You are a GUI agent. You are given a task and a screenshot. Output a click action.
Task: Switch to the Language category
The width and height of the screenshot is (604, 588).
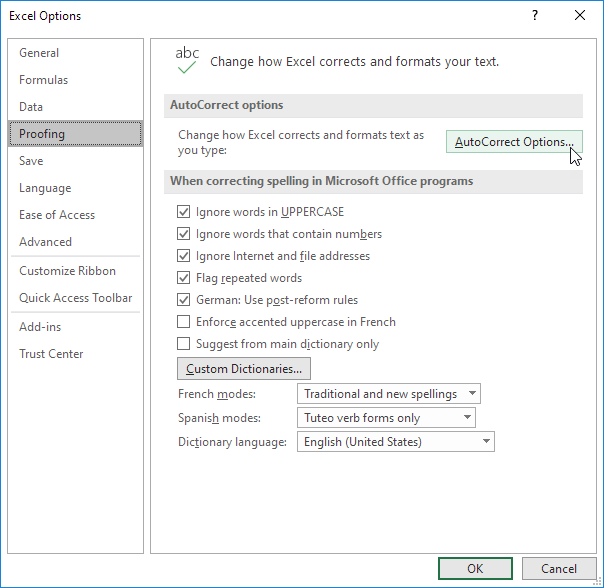coord(75,188)
